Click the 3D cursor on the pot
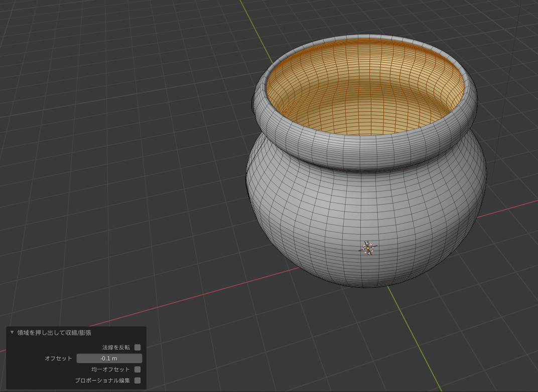538x392 pixels. tap(368, 248)
